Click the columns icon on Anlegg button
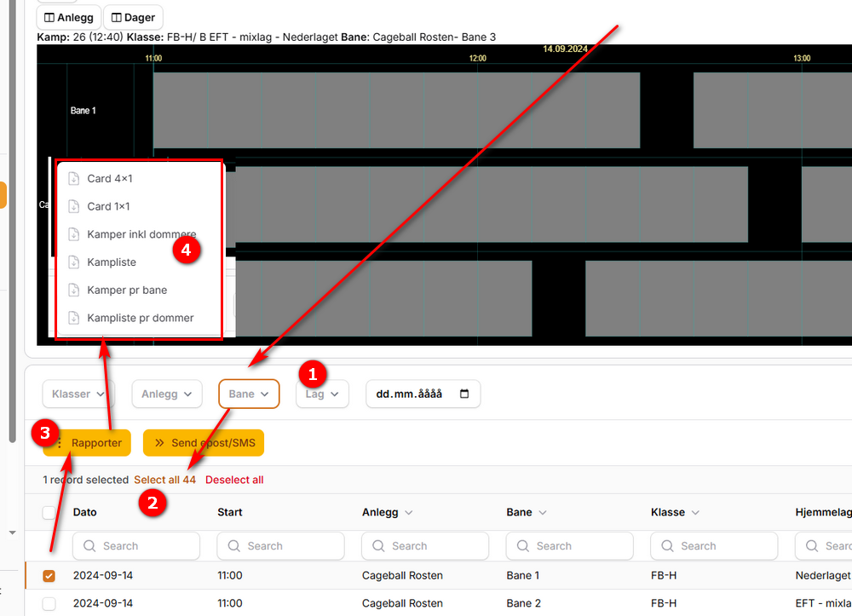 pos(49,17)
